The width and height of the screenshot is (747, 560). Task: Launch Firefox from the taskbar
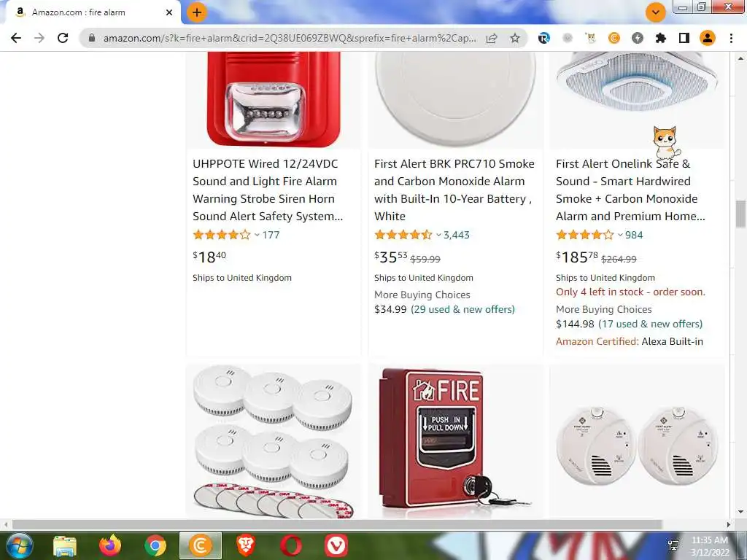click(110, 545)
